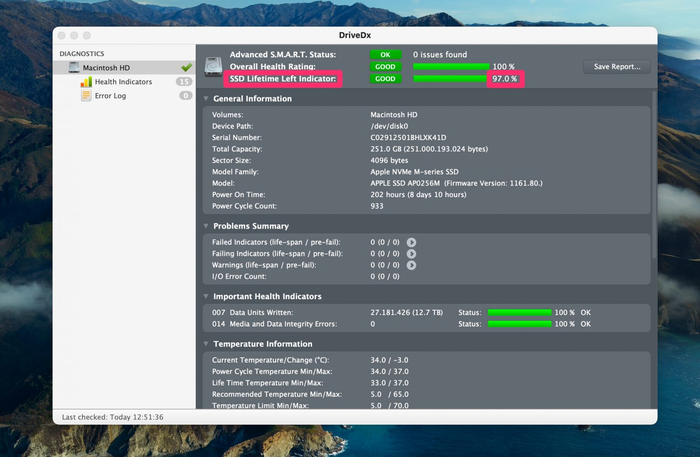Click the green checkmark beside Macintosh HD
The height and width of the screenshot is (457, 700).
pyautogui.click(x=187, y=67)
